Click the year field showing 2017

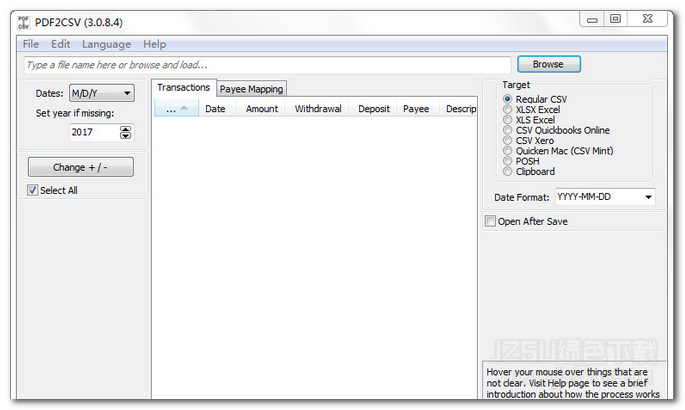[x=94, y=132]
